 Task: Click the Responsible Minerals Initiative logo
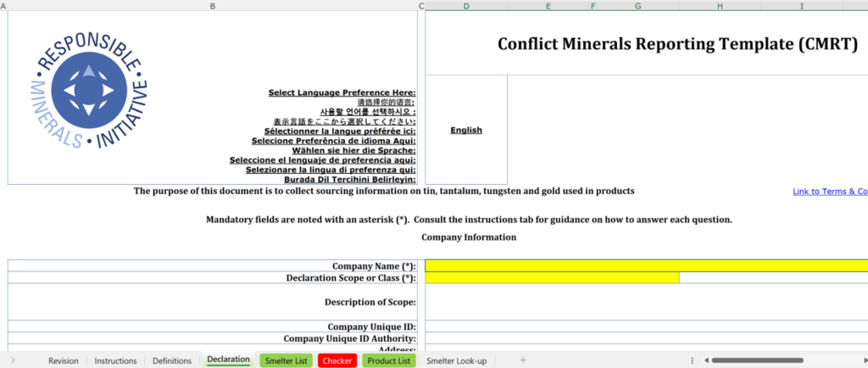tap(88, 89)
